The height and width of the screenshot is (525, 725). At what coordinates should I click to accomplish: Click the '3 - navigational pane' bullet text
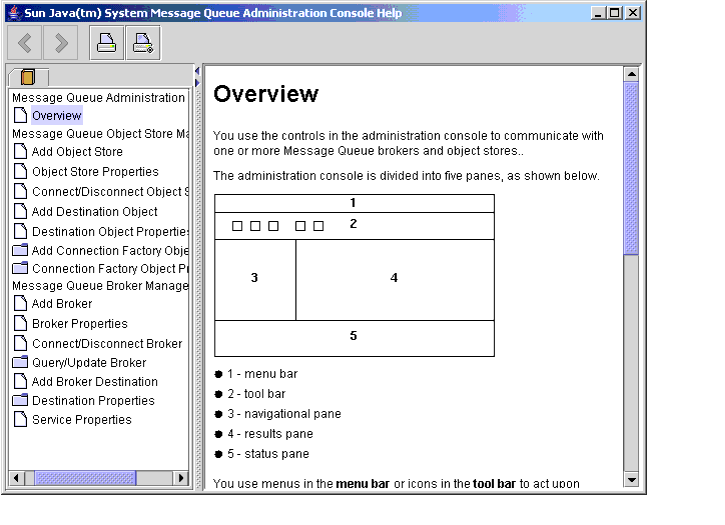coord(284,414)
